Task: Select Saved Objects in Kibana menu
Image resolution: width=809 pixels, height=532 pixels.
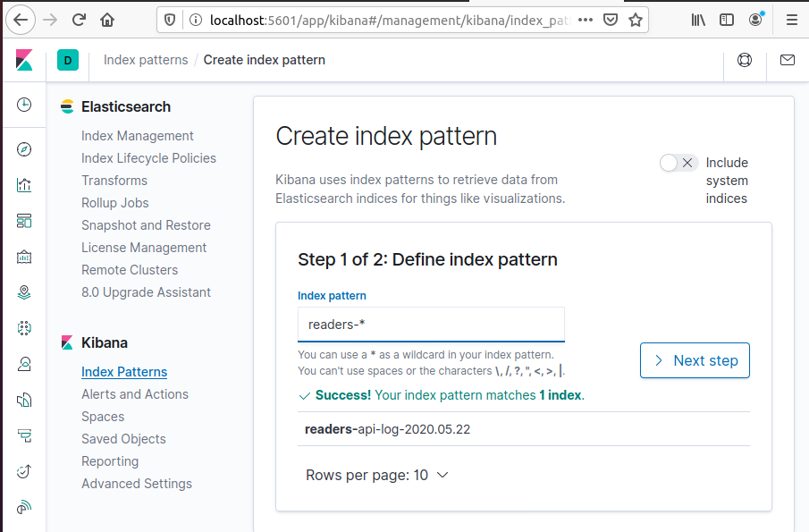Action: pos(123,439)
